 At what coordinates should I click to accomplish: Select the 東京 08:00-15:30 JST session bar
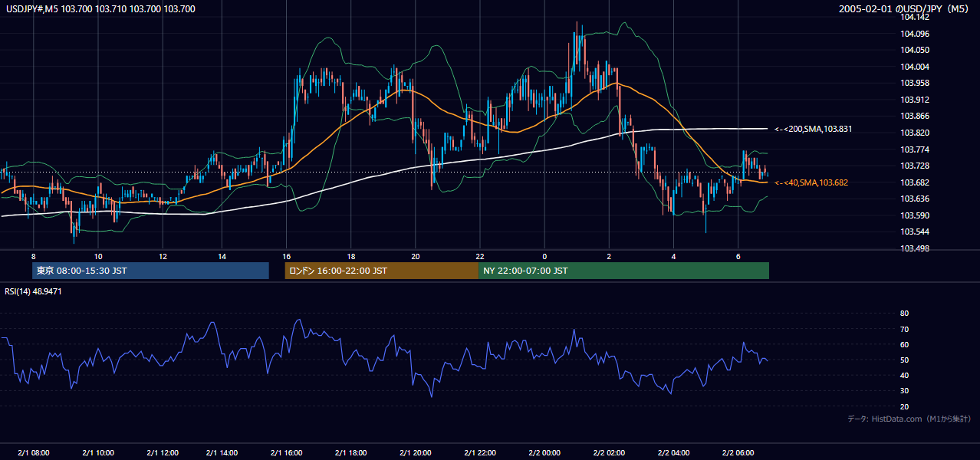coord(150,271)
